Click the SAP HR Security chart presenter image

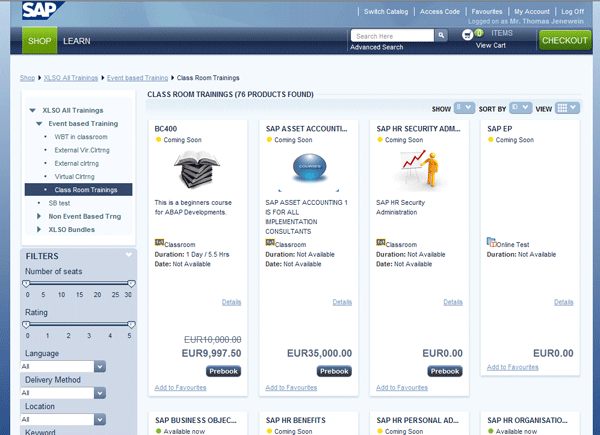tap(420, 169)
